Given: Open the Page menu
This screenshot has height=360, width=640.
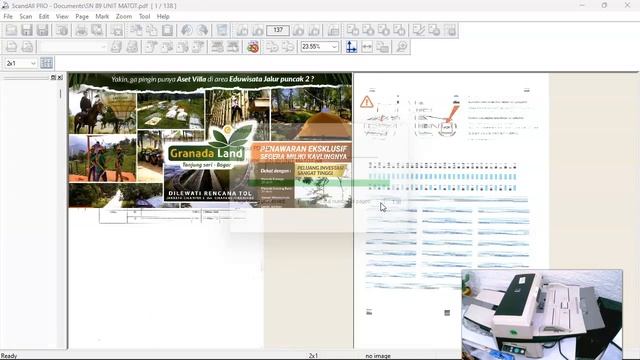Looking at the screenshot, I should [82, 16].
